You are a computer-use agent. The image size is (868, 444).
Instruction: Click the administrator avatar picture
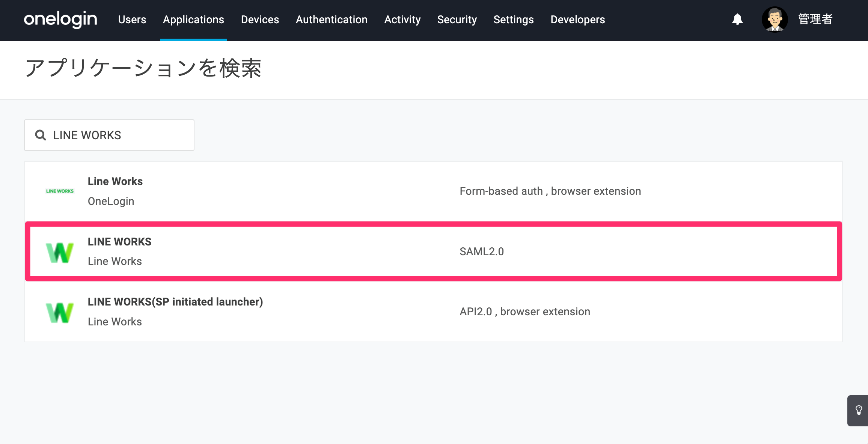[x=775, y=20]
